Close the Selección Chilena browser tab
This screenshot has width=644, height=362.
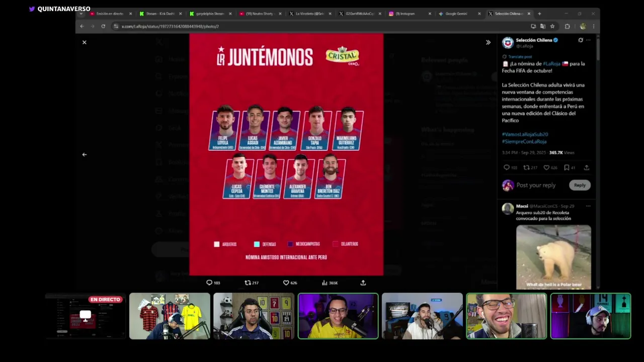529,14
